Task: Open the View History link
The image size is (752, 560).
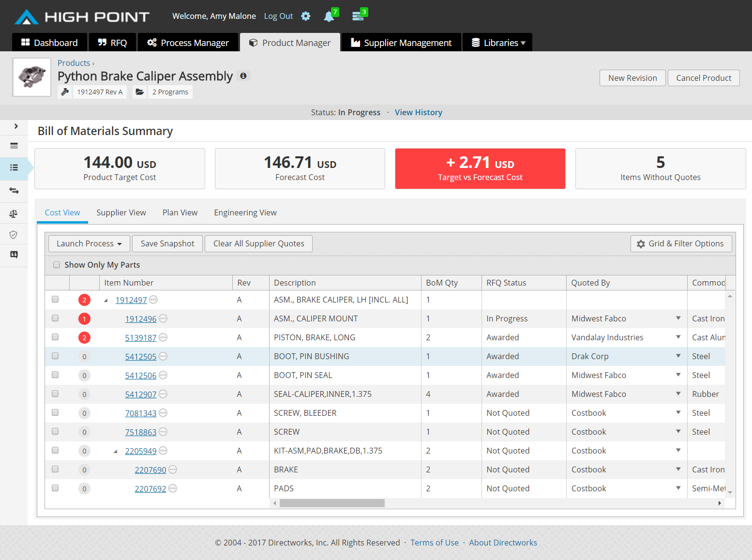Action: tap(418, 112)
